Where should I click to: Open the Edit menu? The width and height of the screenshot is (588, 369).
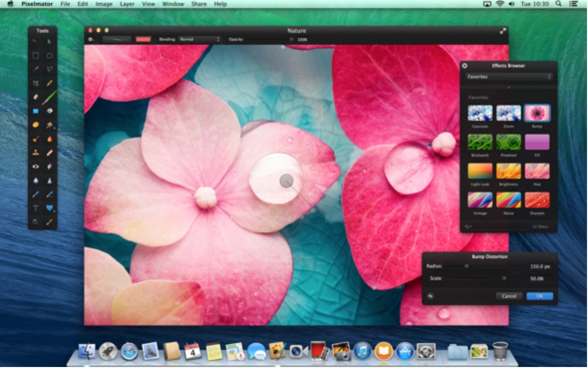pos(83,4)
